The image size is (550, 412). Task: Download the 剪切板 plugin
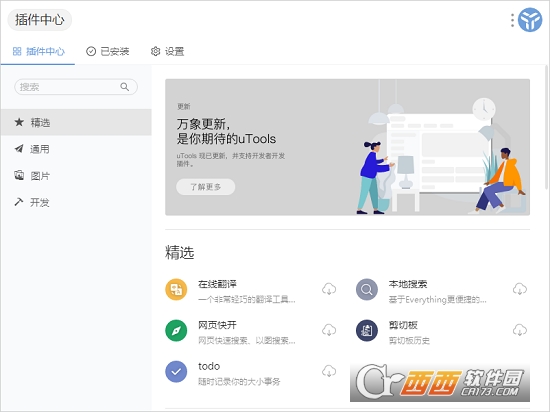(x=520, y=330)
